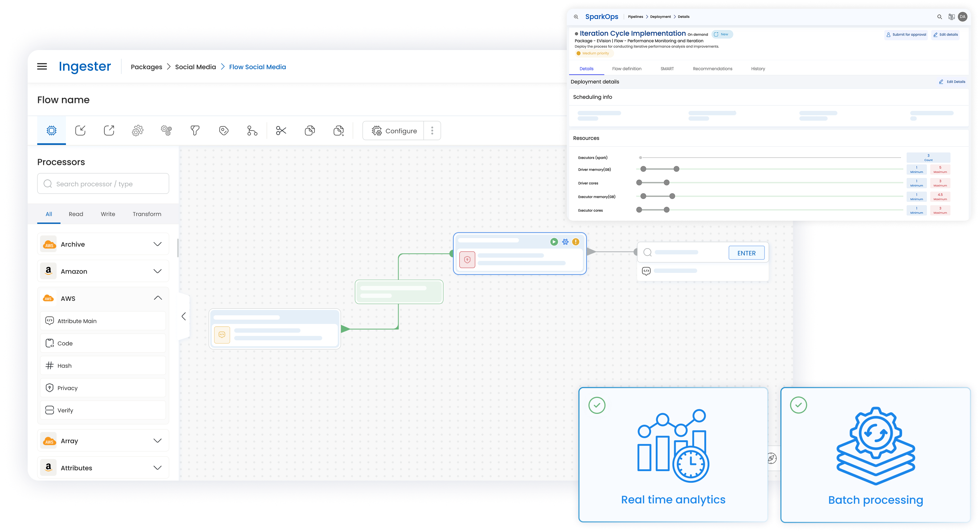
Task: Click the tag icon in the toolbar
Action: coord(224,130)
